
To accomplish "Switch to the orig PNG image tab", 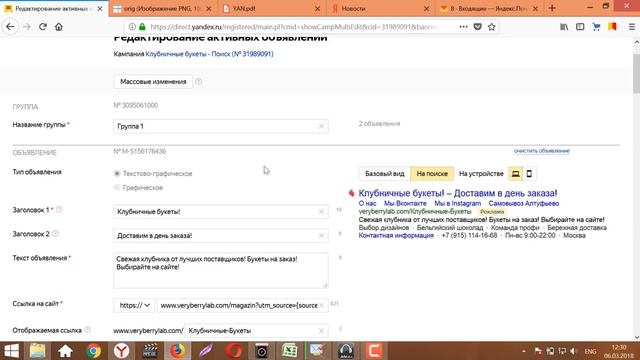I will click(x=162, y=8).
